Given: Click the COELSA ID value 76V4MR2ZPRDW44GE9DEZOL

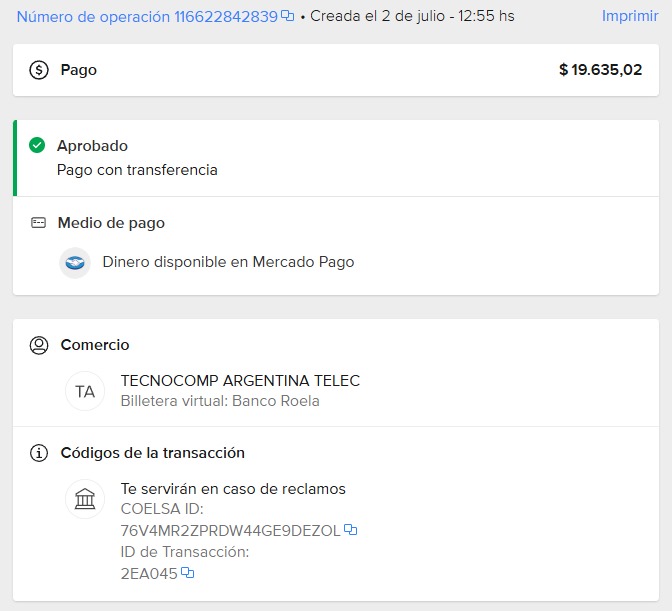Looking at the screenshot, I should [x=230, y=530].
